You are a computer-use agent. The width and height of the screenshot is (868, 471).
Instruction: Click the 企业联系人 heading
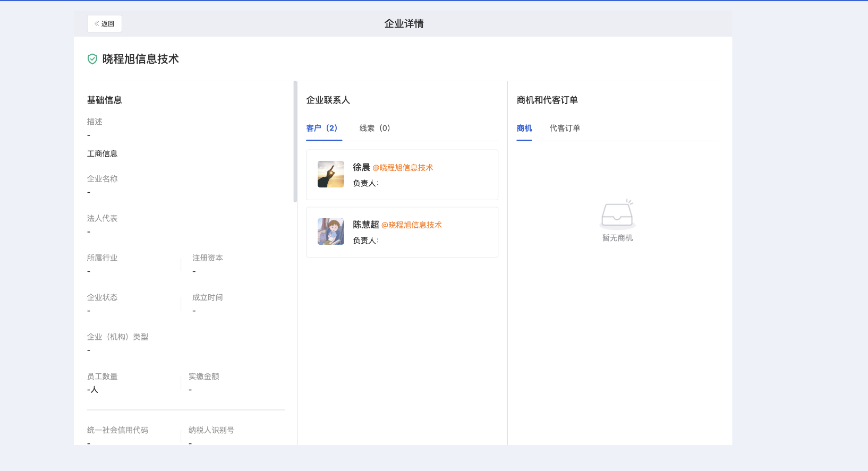(328, 100)
